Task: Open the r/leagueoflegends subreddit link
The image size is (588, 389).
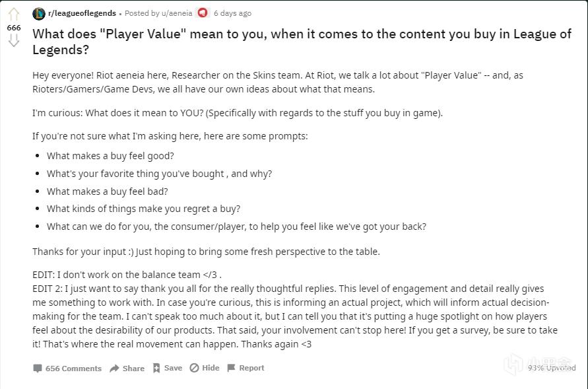Action: [82, 13]
